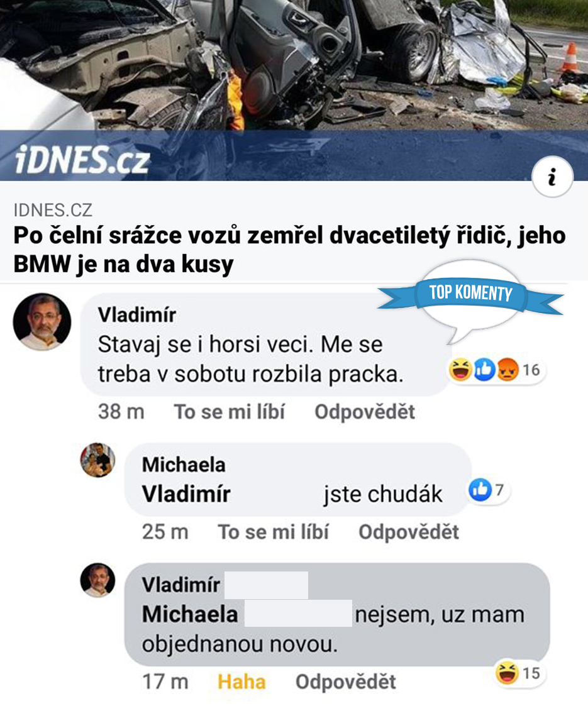Remove the Haha reaction on Vladimír's reply
The height and width of the screenshot is (706, 588).
tap(241, 681)
